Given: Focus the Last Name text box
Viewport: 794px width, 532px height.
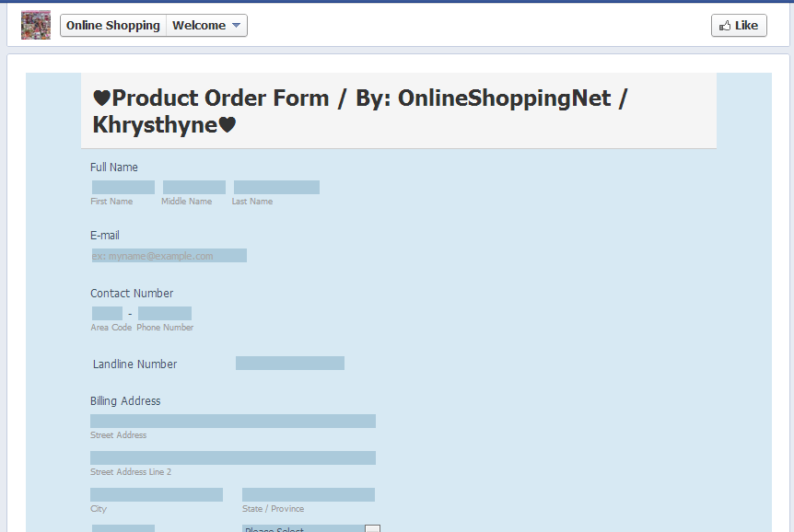Looking at the screenshot, I should click(276, 188).
